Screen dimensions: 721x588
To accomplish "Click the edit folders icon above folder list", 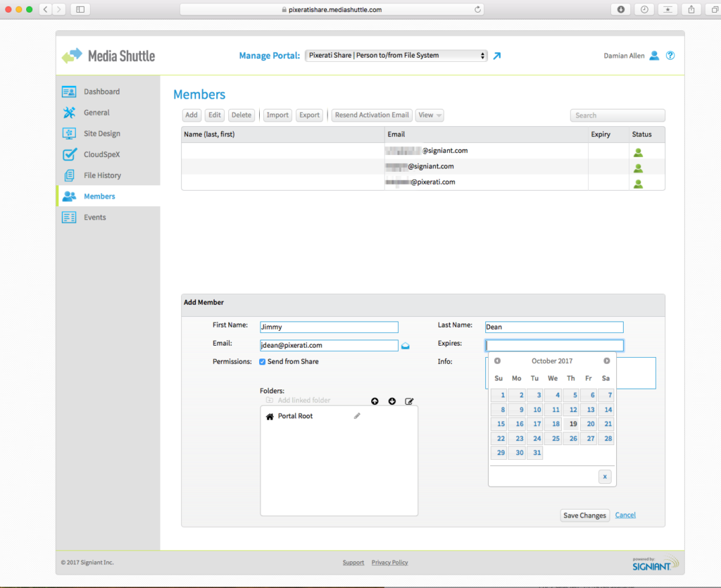I will point(409,401).
